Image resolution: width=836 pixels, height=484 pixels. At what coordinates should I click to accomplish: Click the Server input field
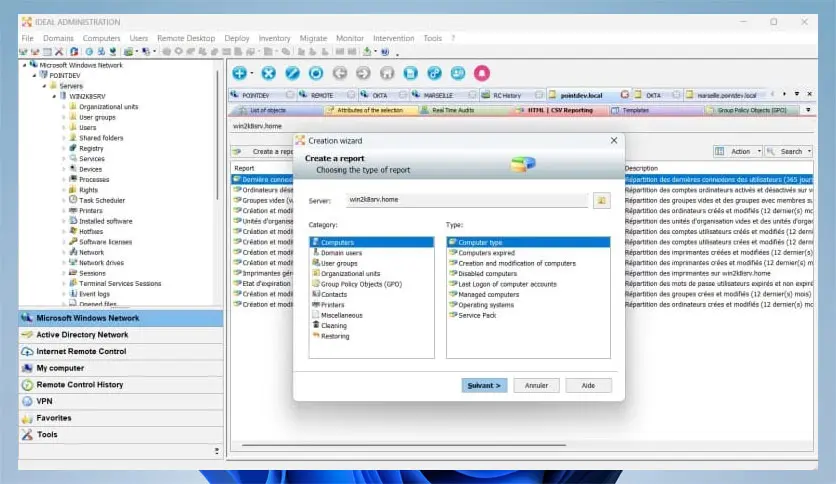467,200
